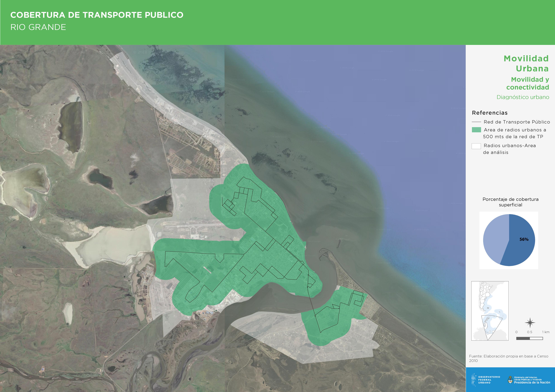Click the white Radios urbanos legend swatch

(476, 146)
